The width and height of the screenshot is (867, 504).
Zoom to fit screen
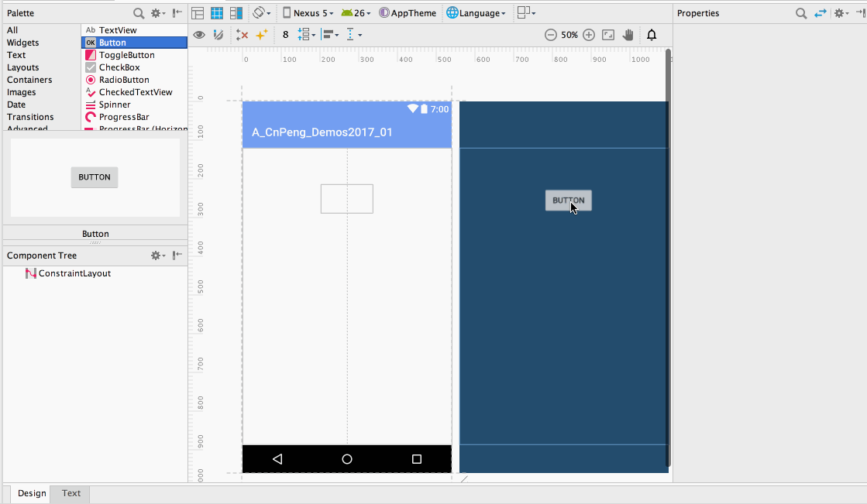(608, 36)
